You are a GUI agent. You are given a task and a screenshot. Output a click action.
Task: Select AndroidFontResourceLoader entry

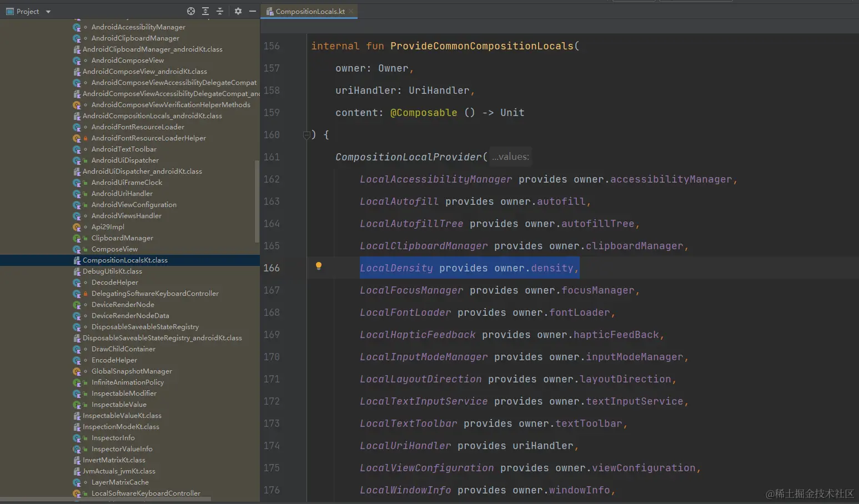coord(138,127)
